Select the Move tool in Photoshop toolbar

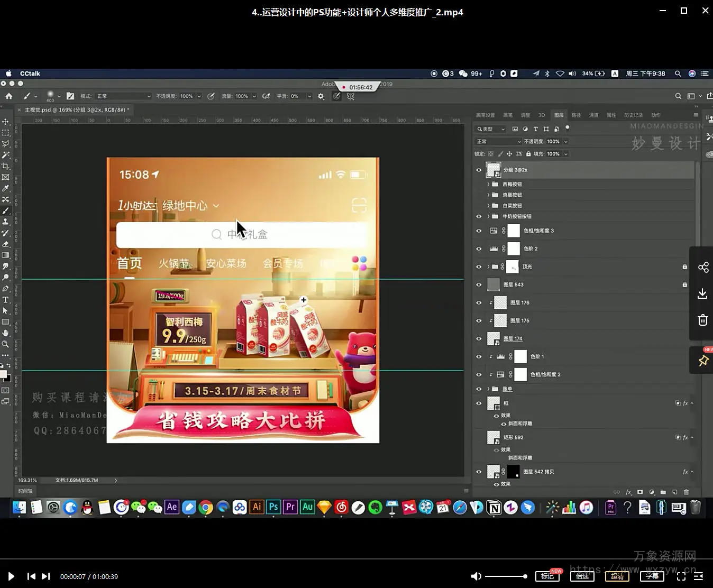(6, 122)
